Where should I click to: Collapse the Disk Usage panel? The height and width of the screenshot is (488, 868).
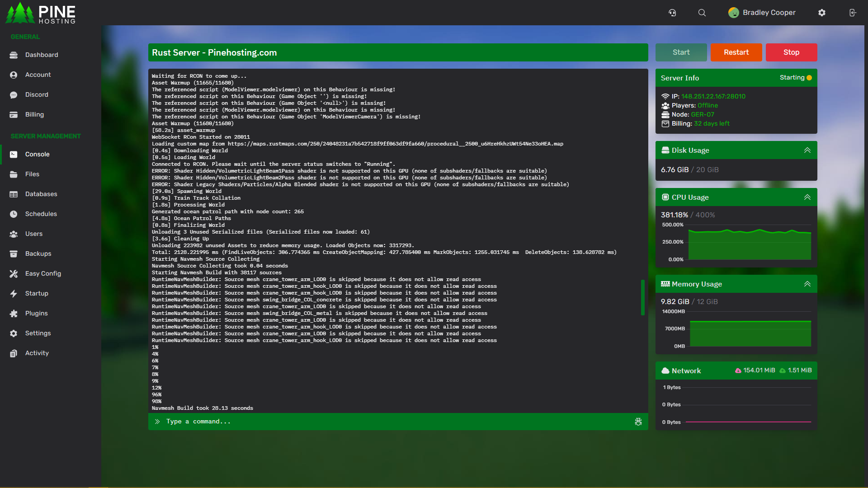(807, 150)
